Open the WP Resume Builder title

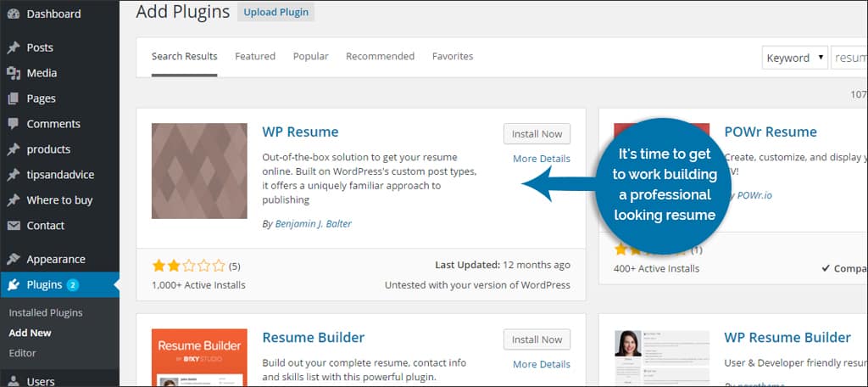(x=787, y=338)
